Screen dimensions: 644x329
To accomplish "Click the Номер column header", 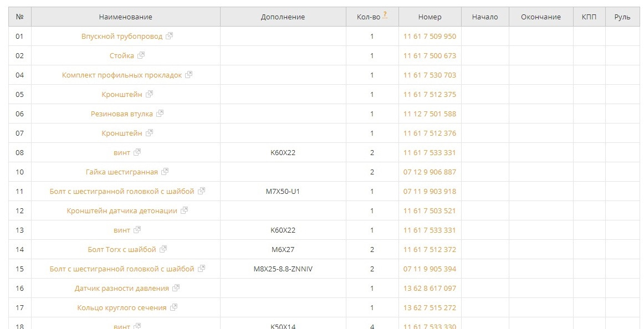I will point(430,17).
